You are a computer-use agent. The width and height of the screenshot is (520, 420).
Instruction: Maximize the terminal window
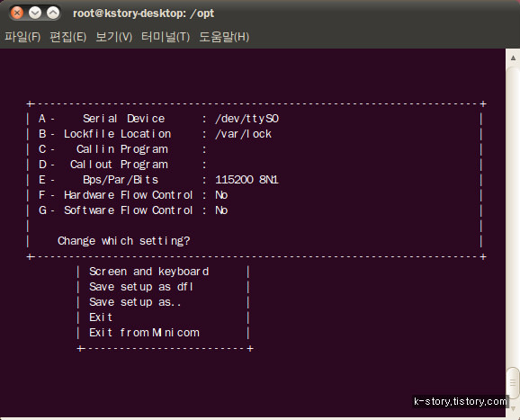coord(53,13)
